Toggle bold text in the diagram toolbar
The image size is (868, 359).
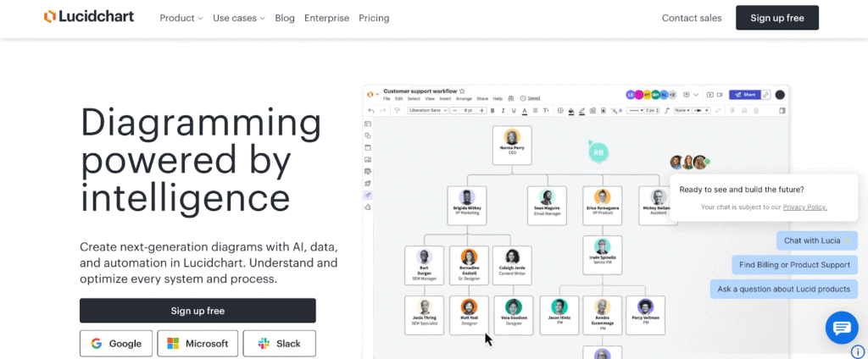click(x=492, y=111)
